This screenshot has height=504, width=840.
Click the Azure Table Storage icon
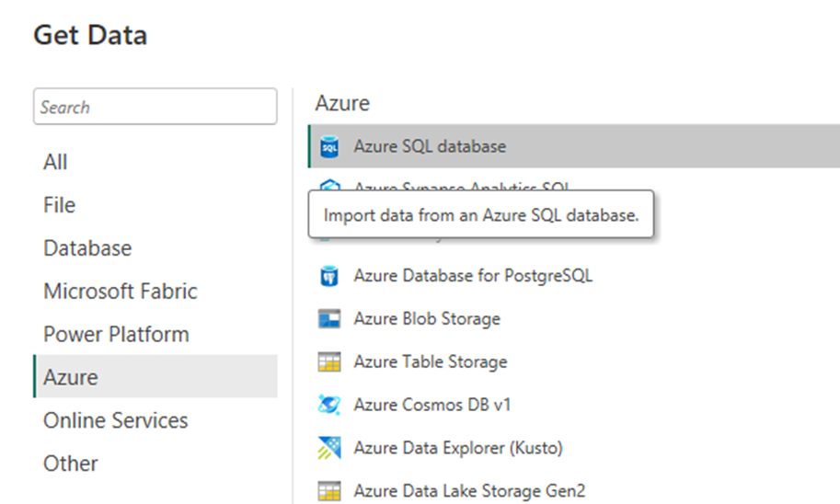click(x=328, y=361)
